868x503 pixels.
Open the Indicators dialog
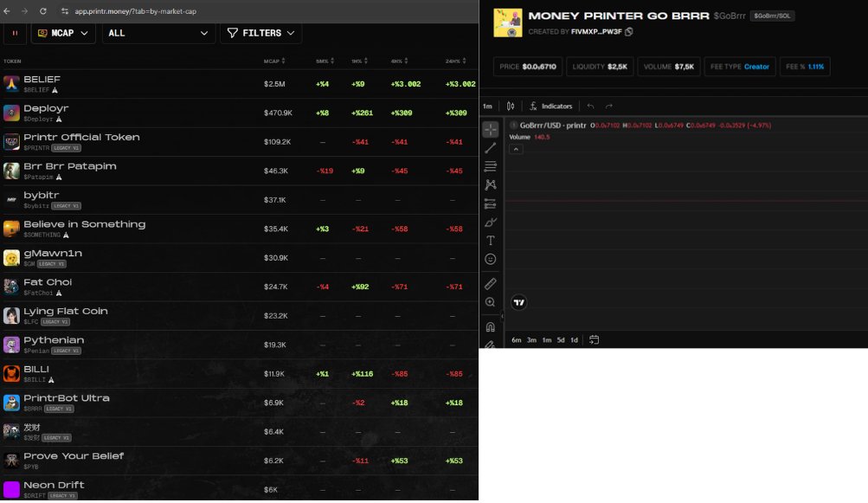550,106
